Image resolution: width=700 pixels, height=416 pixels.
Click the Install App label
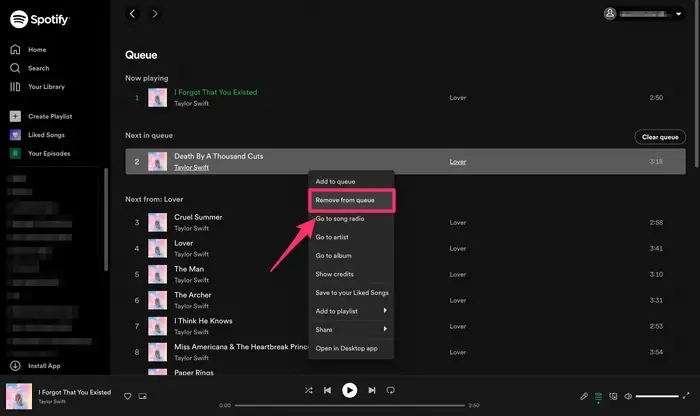44,366
